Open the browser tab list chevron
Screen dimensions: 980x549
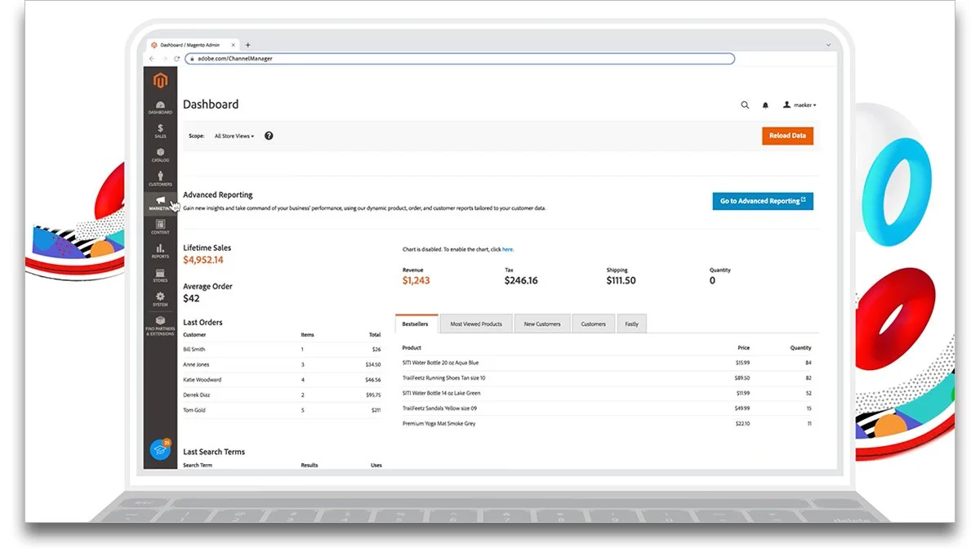pos(828,45)
